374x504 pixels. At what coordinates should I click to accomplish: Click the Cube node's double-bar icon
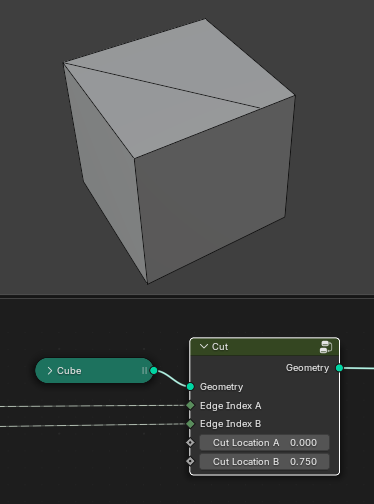(144, 371)
